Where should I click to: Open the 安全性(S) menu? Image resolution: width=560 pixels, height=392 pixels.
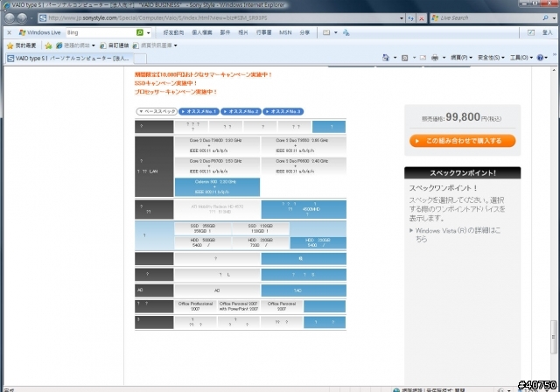pyautogui.click(x=491, y=58)
